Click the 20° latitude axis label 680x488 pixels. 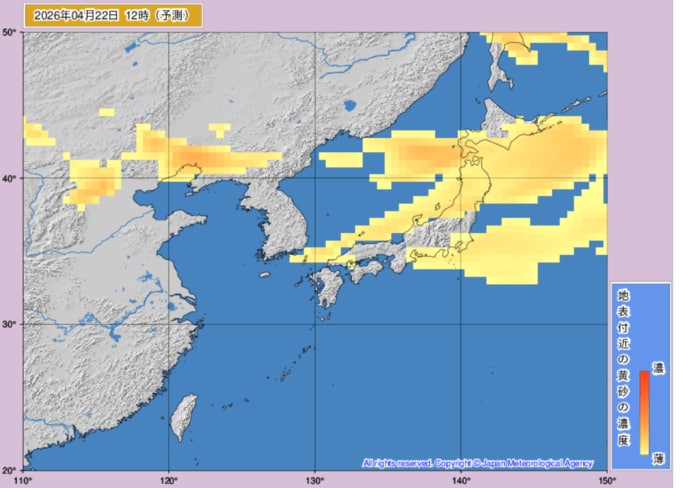9,469
